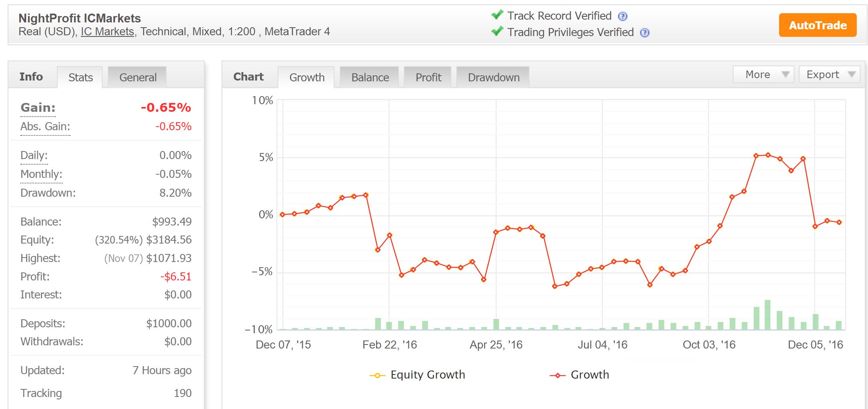Click the Trading Privileges Verified help icon
868x409 pixels.
click(x=644, y=33)
